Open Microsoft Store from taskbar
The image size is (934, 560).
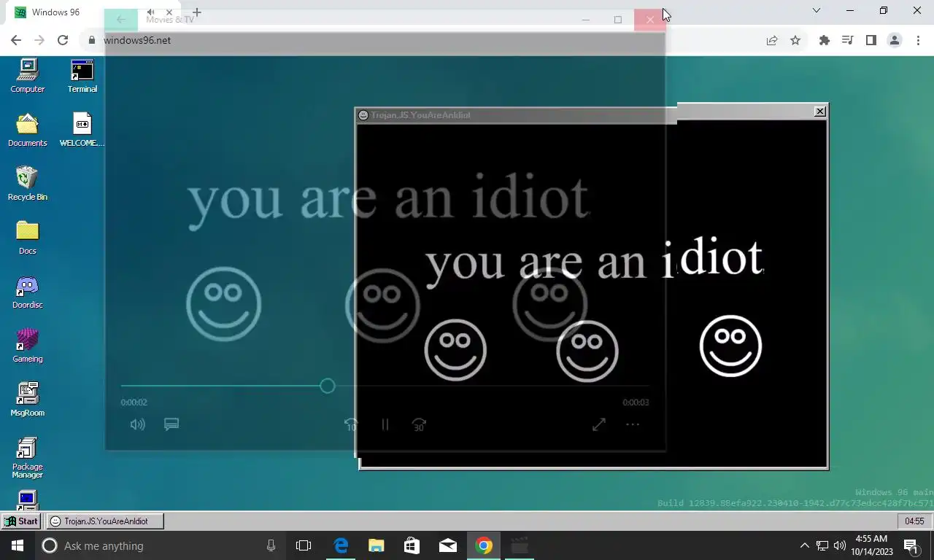412,545
